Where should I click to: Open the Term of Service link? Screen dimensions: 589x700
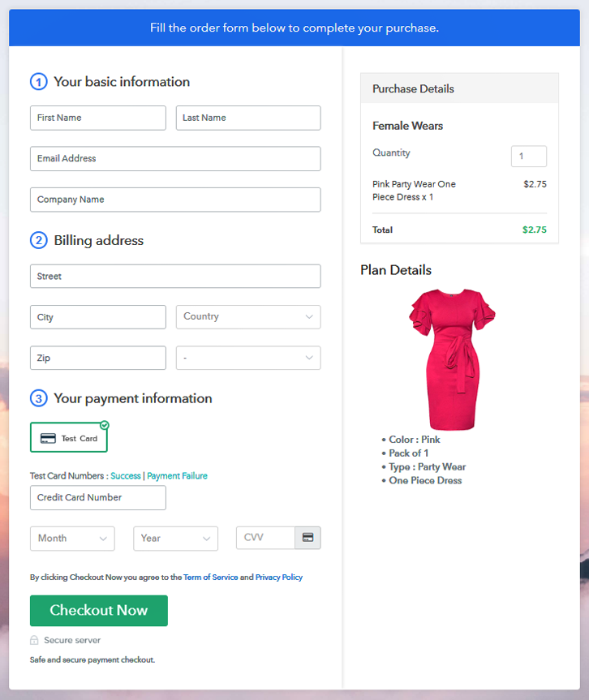coord(211,578)
